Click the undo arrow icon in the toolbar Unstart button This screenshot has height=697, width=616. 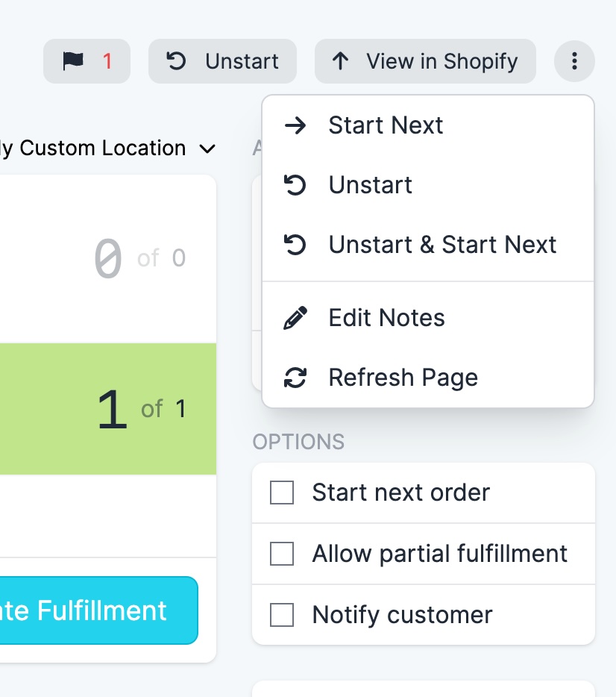coord(177,61)
